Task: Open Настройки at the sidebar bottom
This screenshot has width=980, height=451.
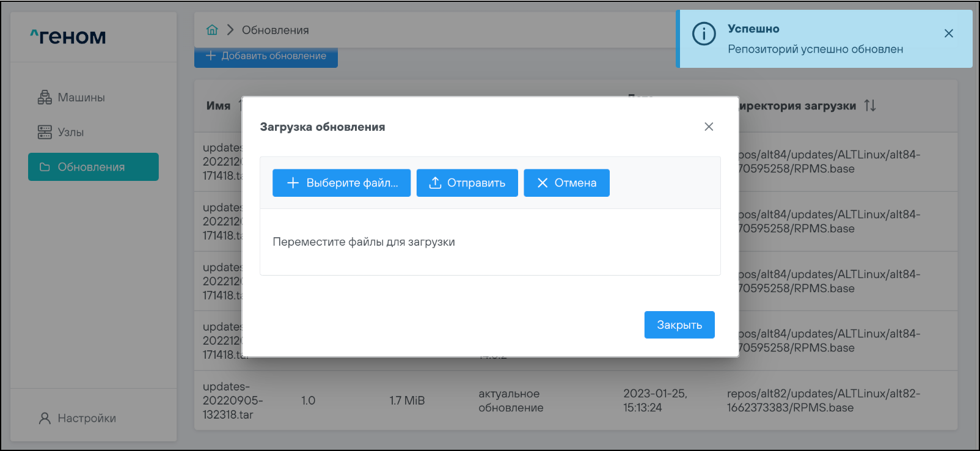Action: [x=78, y=418]
